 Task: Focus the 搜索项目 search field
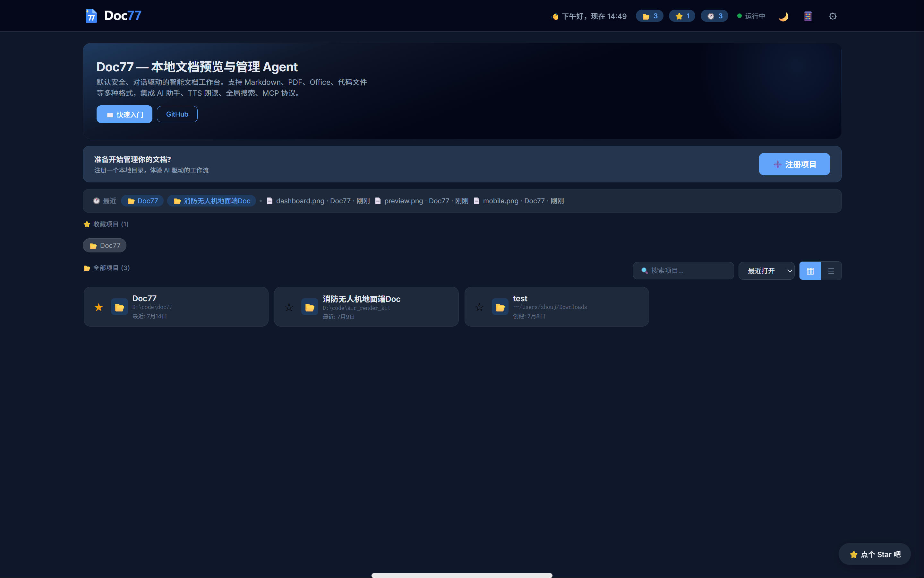(683, 271)
